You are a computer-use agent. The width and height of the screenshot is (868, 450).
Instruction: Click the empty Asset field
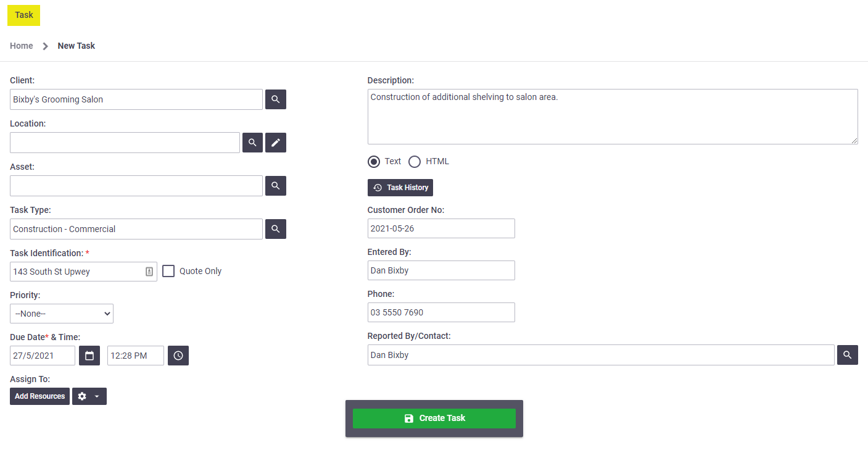(x=136, y=186)
